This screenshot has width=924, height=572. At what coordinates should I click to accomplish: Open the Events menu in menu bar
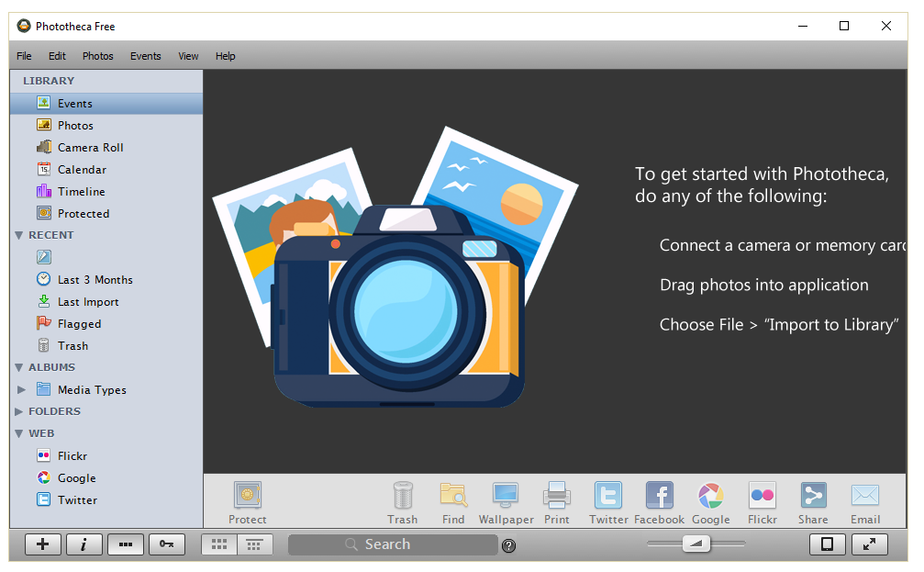145,56
